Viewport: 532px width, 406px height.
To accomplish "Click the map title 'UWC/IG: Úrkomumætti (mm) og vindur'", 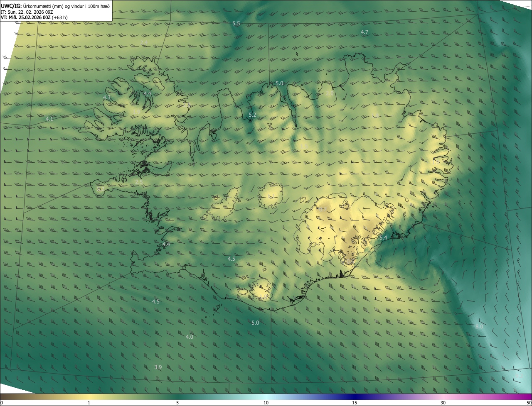I will click(x=55, y=6).
